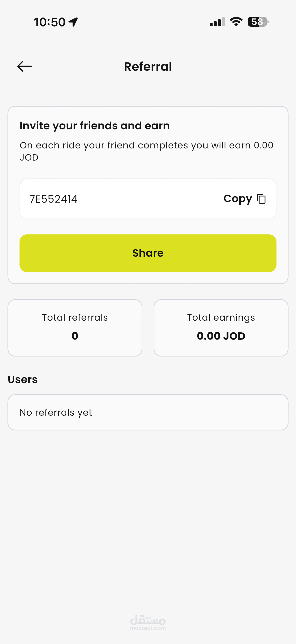Tap the back arrow icon

pyautogui.click(x=24, y=66)
